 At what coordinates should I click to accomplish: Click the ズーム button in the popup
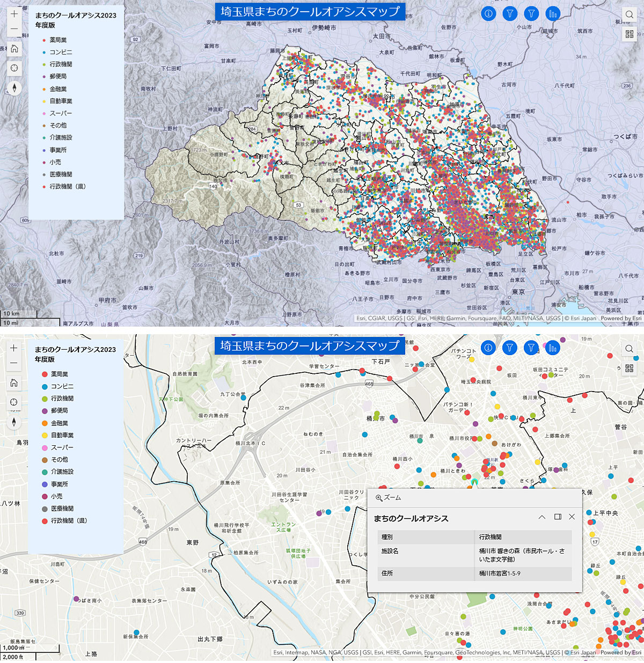point(389,498)
